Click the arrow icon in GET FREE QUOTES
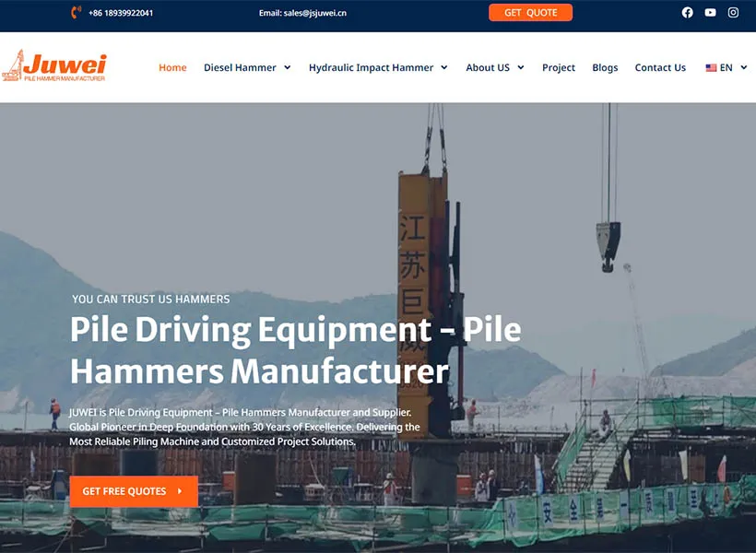Image resolution: width=756 pixels, height=553 pixels. coord(180,491)
